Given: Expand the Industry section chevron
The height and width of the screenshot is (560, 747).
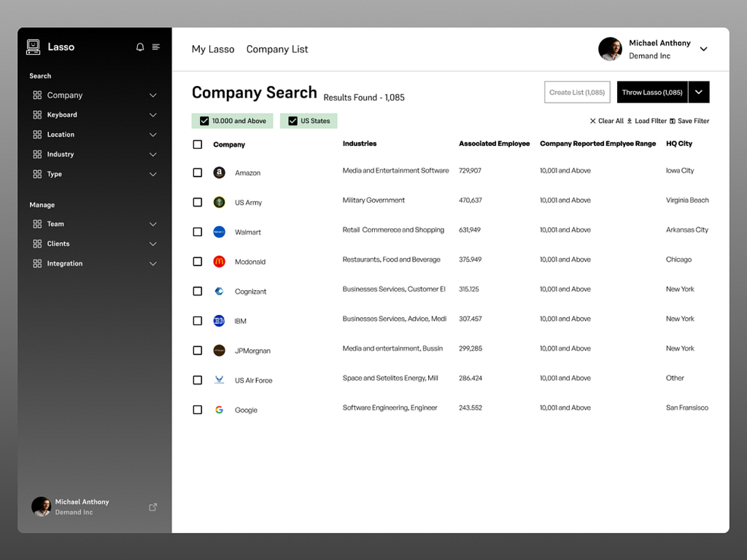Looking at the screenshot, I should (153, 155).
